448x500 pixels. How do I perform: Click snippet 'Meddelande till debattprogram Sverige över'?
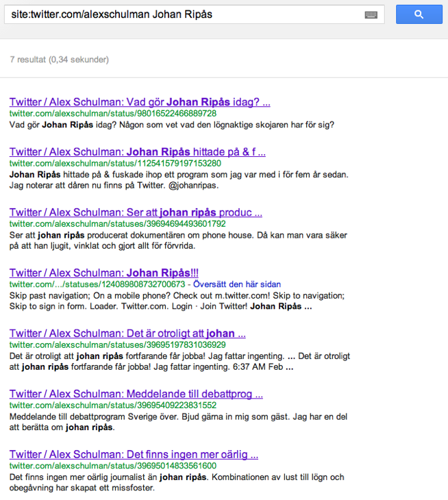(x=178, y=422)
